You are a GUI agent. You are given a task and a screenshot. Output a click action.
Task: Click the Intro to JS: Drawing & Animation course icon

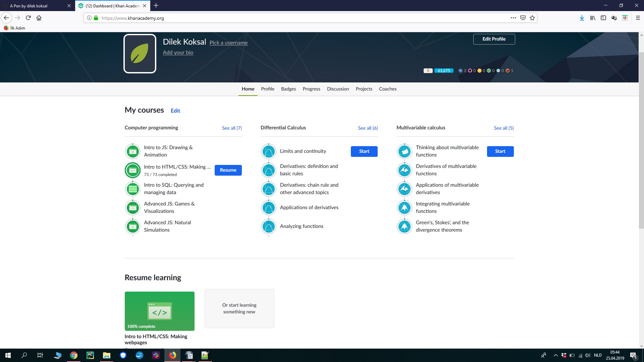(133, 152)
